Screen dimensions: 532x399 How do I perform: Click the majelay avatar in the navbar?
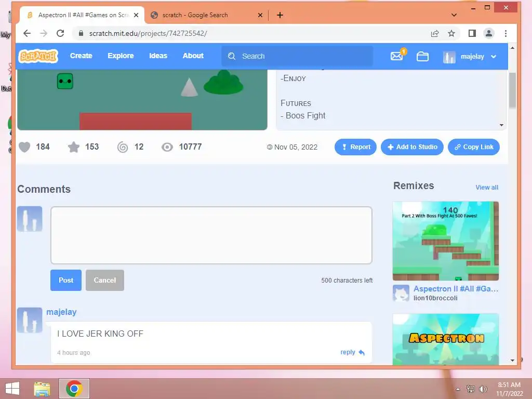click(449, 57)
